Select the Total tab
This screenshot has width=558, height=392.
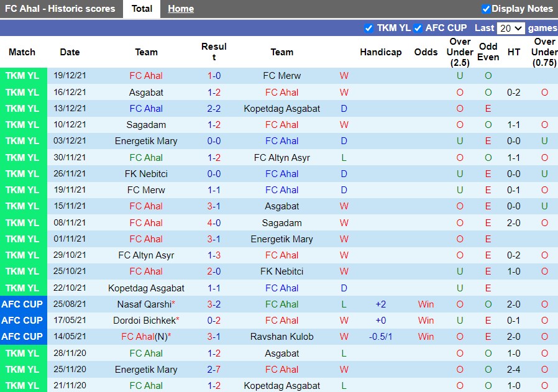tap(142, 9)
